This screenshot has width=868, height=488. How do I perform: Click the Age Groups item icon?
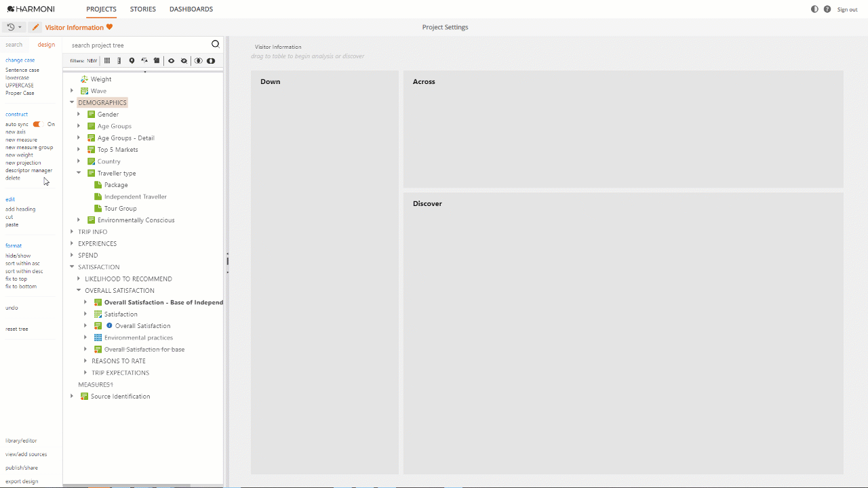[91, 126]
